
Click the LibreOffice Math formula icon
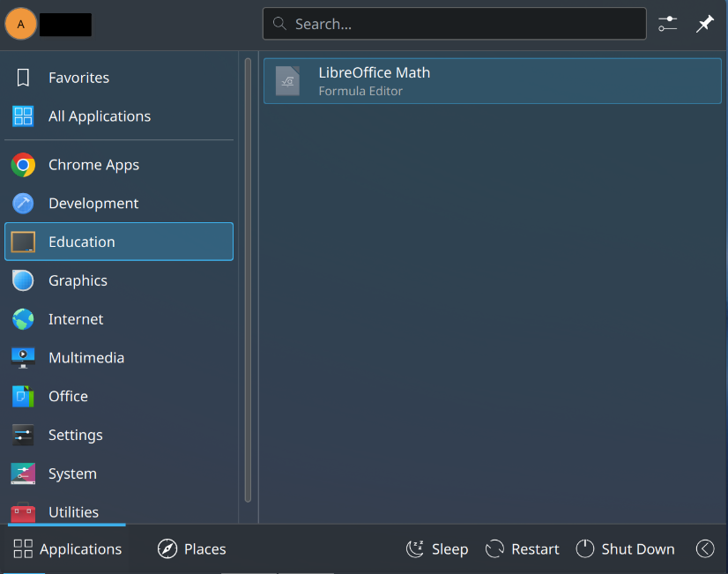coord(287,81)
